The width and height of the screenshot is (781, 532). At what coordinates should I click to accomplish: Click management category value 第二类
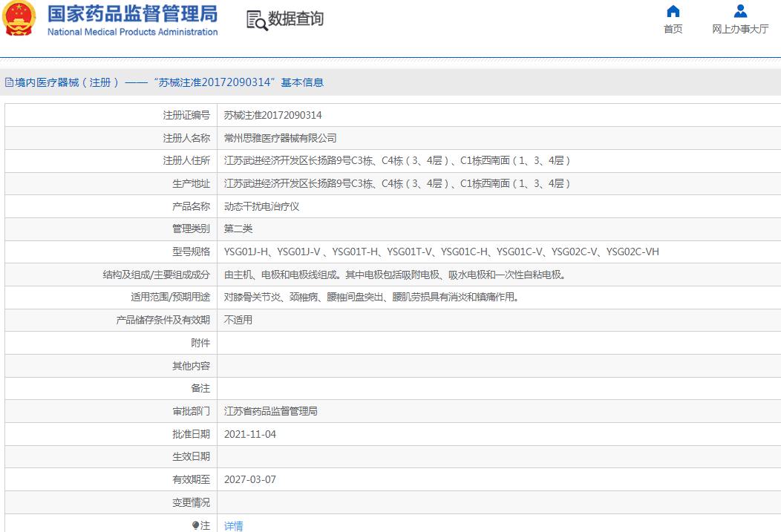[238, 229]
